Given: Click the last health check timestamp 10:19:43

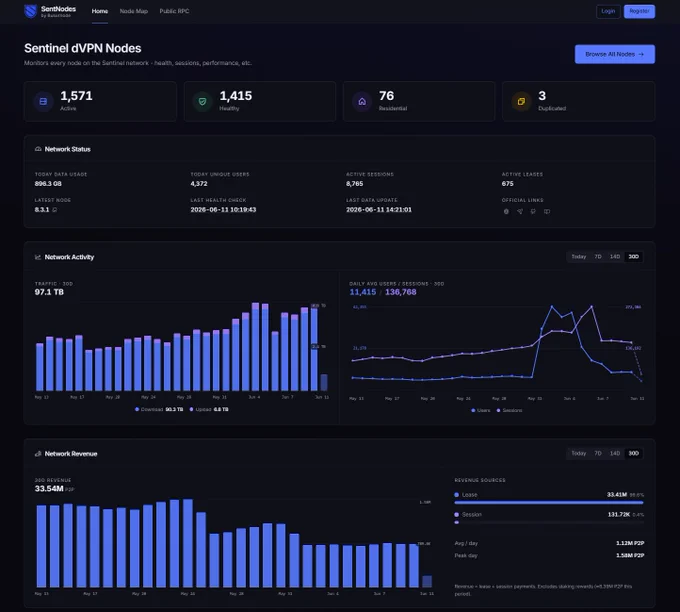Looking at the screenshot, I should point(223,210).
